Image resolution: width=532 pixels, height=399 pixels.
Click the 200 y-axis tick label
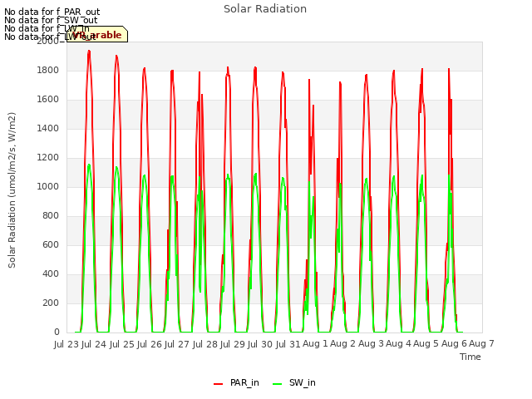[x=51, y=303]
